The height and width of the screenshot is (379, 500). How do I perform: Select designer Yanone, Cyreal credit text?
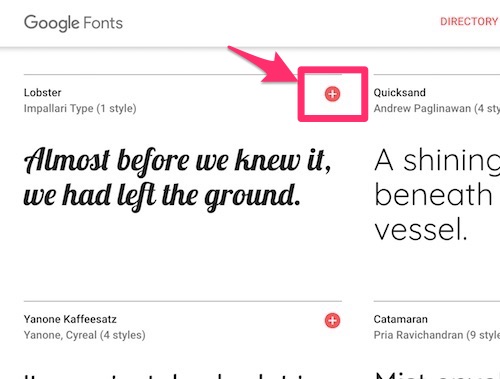point(60,335)
